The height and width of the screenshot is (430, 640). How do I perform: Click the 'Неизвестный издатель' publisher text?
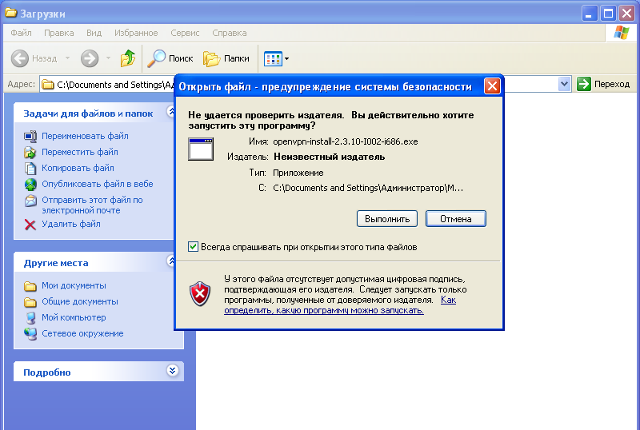click(x=329, y=157)
